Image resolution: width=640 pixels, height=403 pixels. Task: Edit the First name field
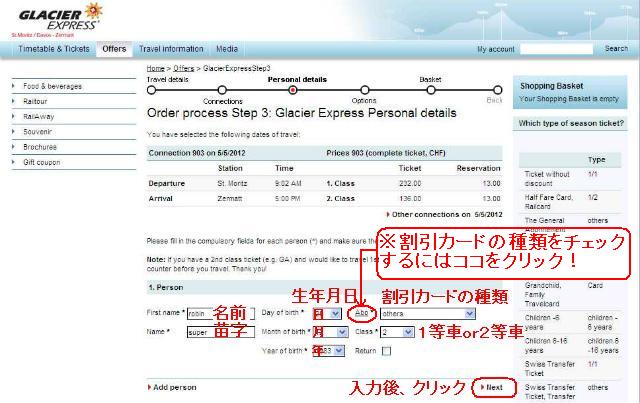(x=221, y=314)
